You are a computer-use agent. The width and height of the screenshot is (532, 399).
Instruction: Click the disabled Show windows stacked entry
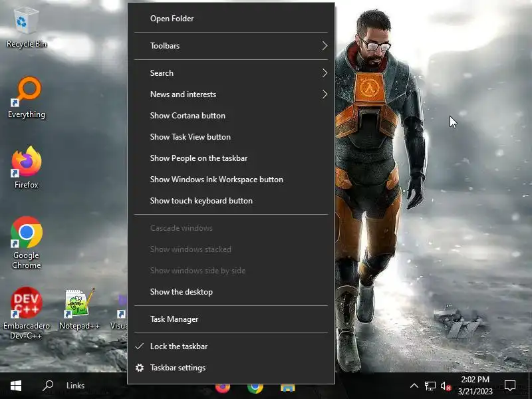point(231,249)
